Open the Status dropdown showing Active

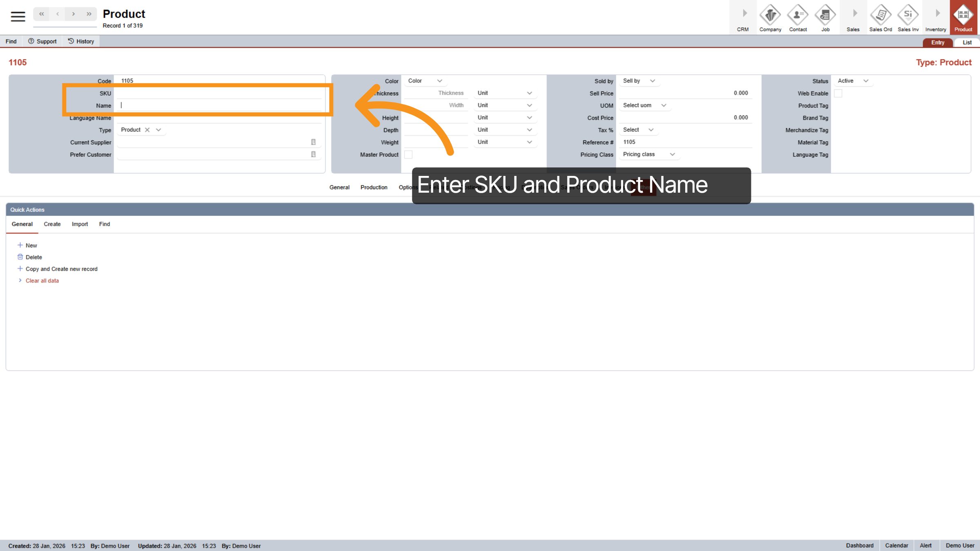[853, 81]
